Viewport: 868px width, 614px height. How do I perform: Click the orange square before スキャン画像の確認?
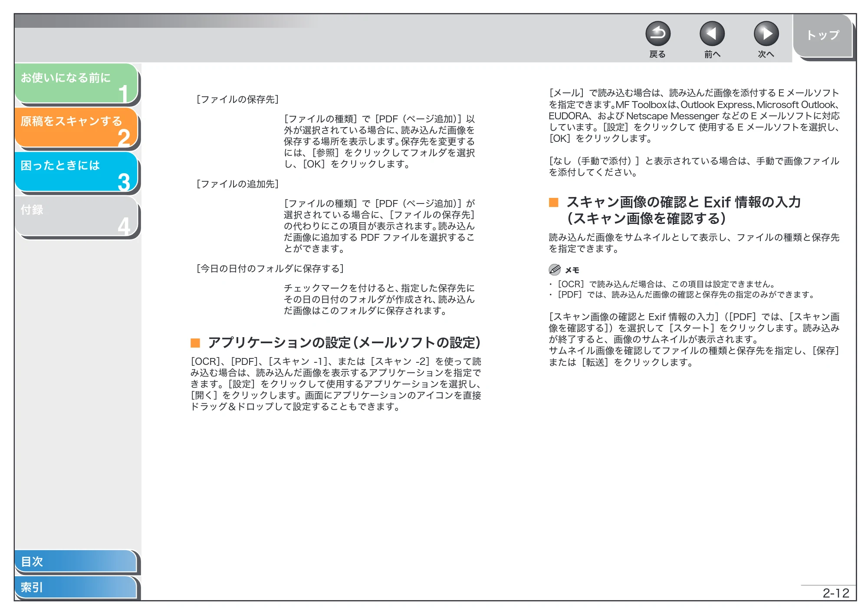553,202
